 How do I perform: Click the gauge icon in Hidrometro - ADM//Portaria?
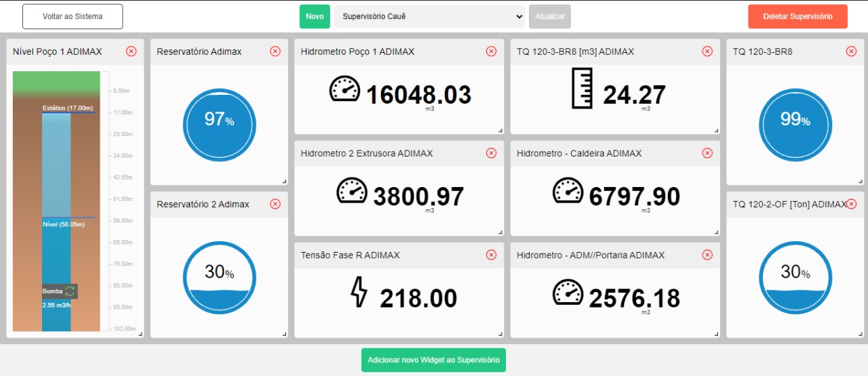(568, 293)
